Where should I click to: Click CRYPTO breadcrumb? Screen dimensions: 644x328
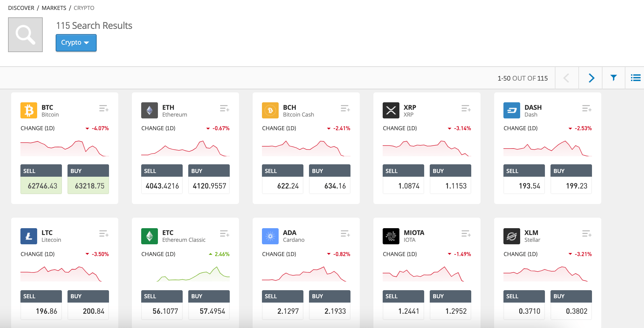84,8
